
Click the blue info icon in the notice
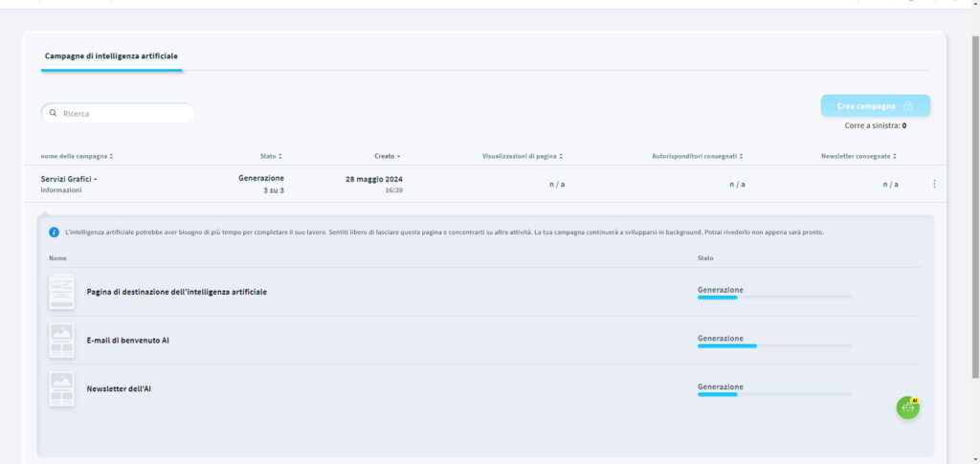54,232
